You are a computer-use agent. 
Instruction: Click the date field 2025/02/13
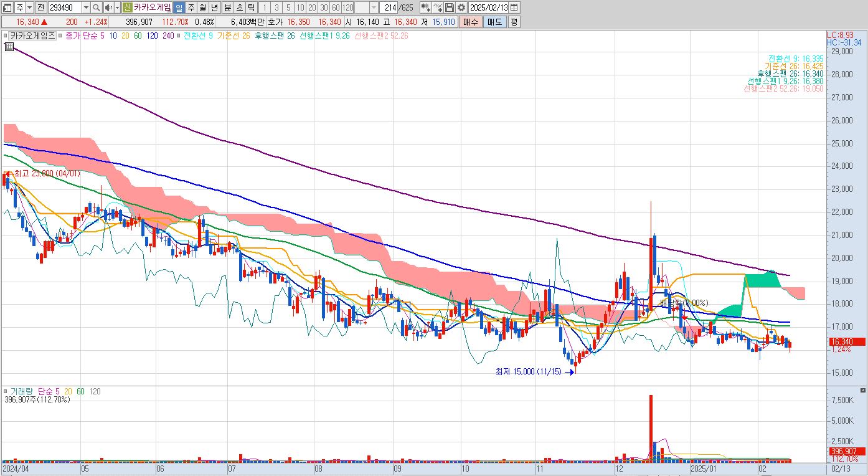489,7
